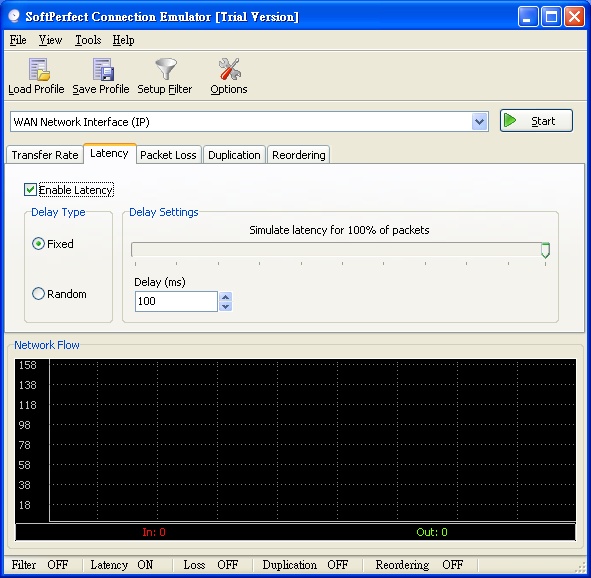
Task: Click the application icon in title bar
Action: 14,16
